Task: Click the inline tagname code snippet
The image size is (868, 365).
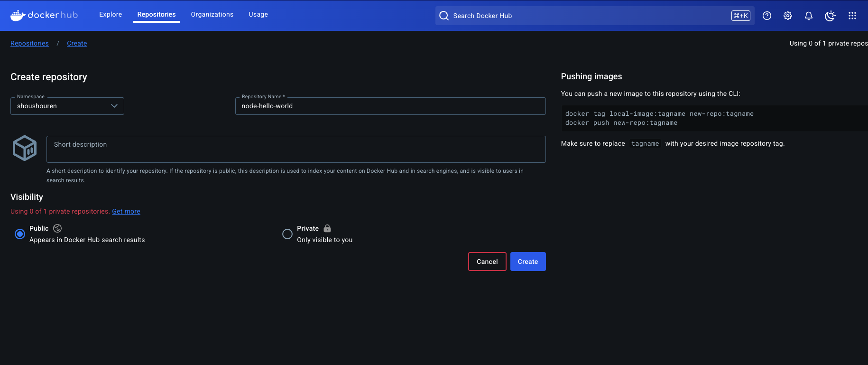Action: click(x=645, y=144)
